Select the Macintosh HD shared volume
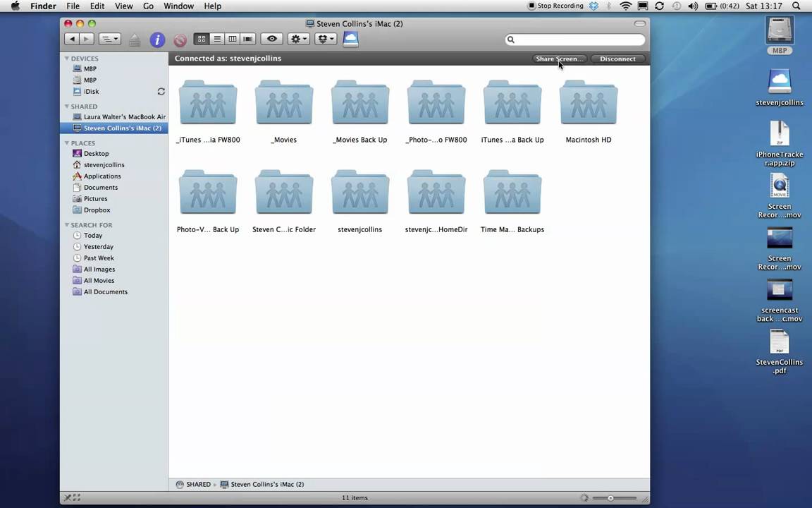812x508 pixels. [589, 102]
